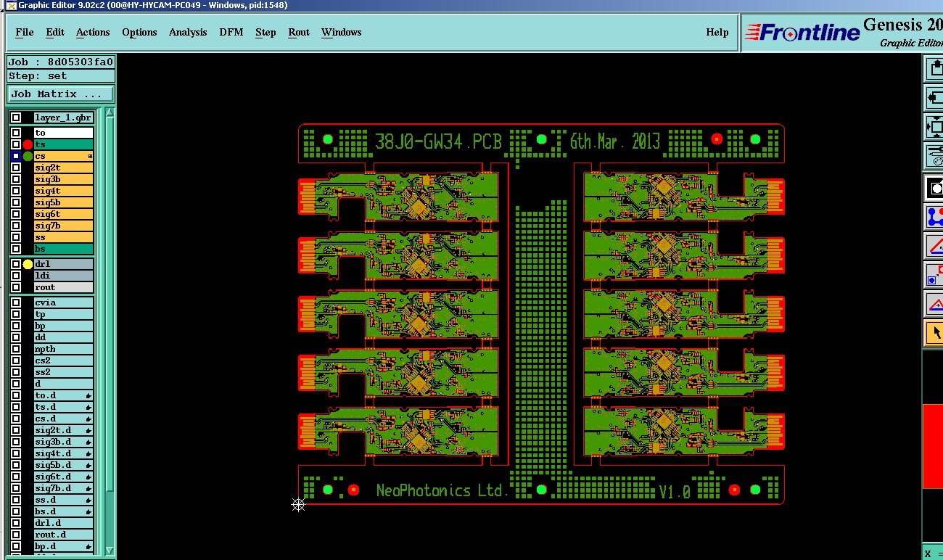Click the hand icon on ts.d row
Image resolution: width=943 pixels, height=560 pixels.
pyautogui.click(x=88, y=407)
